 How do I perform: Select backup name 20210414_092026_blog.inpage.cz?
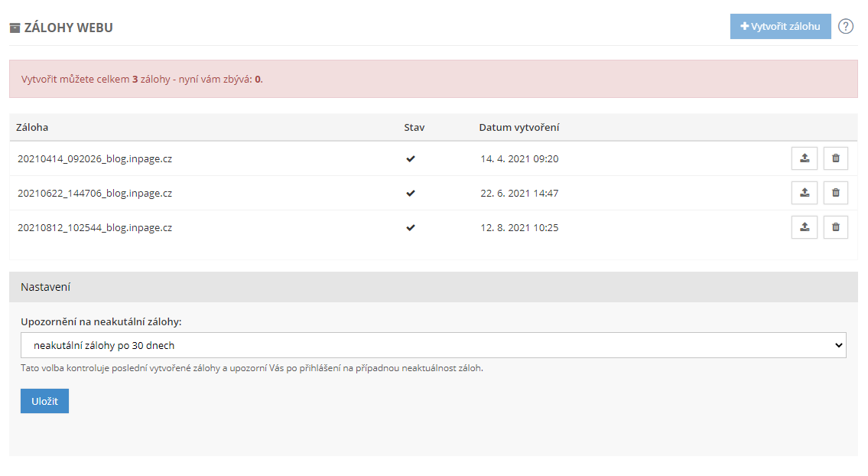click(x=95, y=159)
